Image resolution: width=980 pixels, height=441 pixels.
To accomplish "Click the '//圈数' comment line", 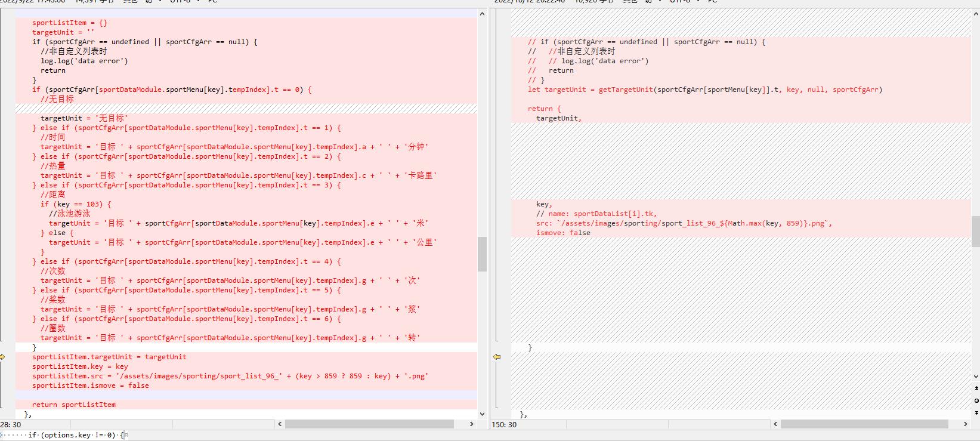I will click(53, 328).
